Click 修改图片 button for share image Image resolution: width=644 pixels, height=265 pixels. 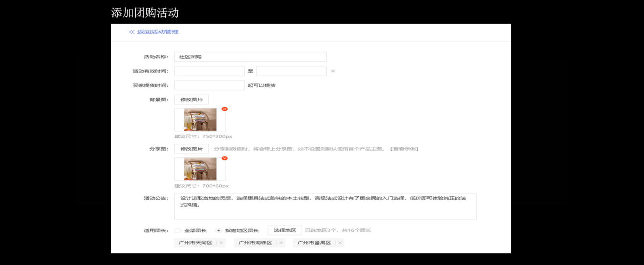tap(191, 149)
